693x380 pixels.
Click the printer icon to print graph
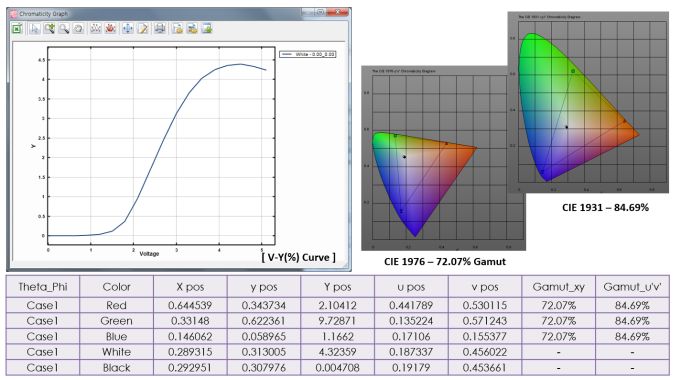[x=160, y=29]
